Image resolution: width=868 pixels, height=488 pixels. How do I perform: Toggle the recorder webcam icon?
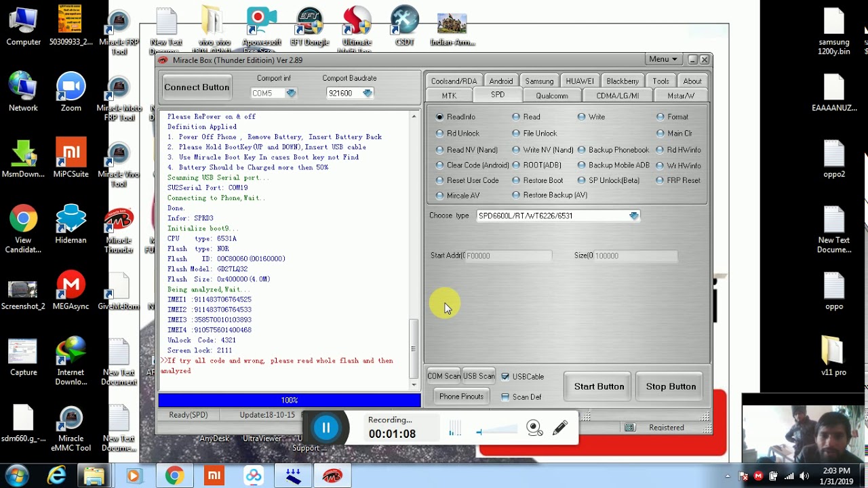point(534,428)
